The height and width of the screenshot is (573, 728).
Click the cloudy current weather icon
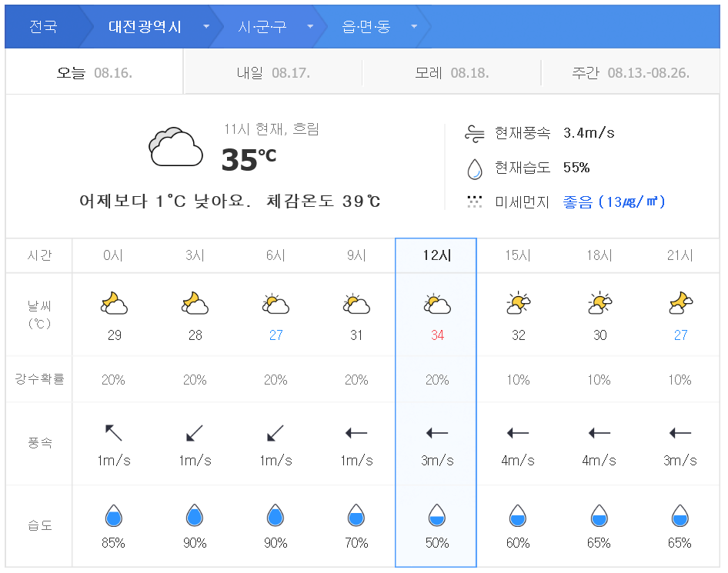[x=175, y=145]
